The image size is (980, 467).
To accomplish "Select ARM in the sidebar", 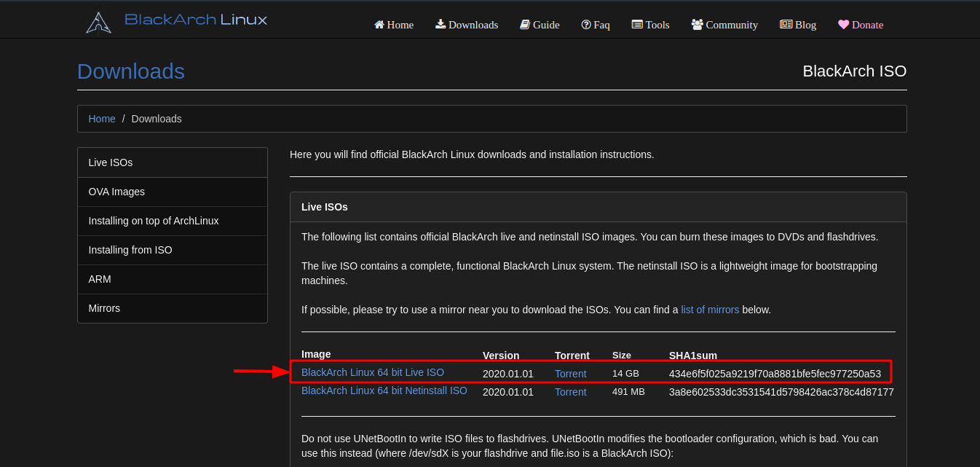I will (173, 279).
